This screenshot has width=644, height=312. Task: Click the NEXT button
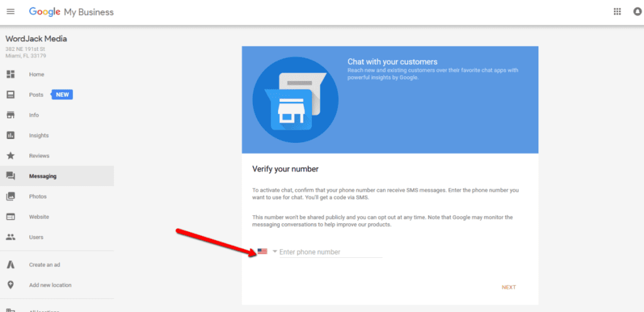(508, 287)
